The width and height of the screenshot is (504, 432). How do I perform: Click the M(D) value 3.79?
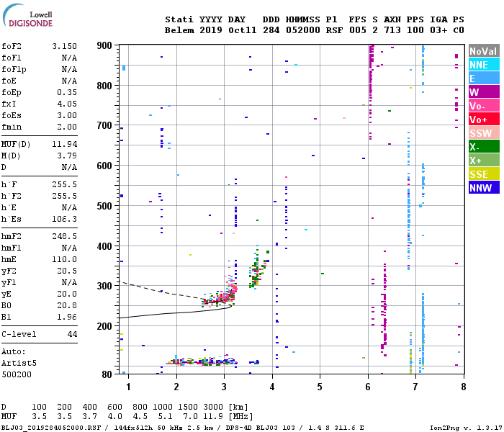tap(67, 156)
